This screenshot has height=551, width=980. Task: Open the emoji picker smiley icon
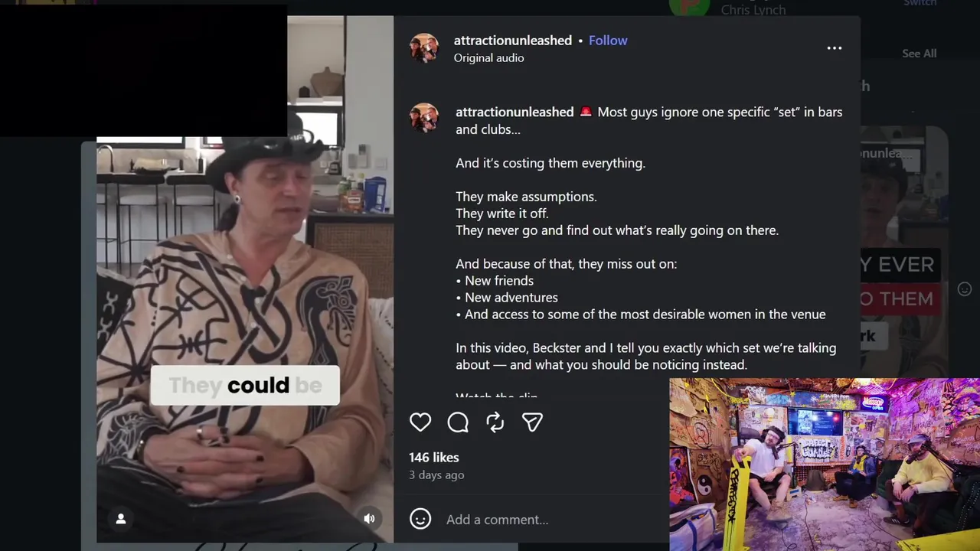[x=420, y=519]
